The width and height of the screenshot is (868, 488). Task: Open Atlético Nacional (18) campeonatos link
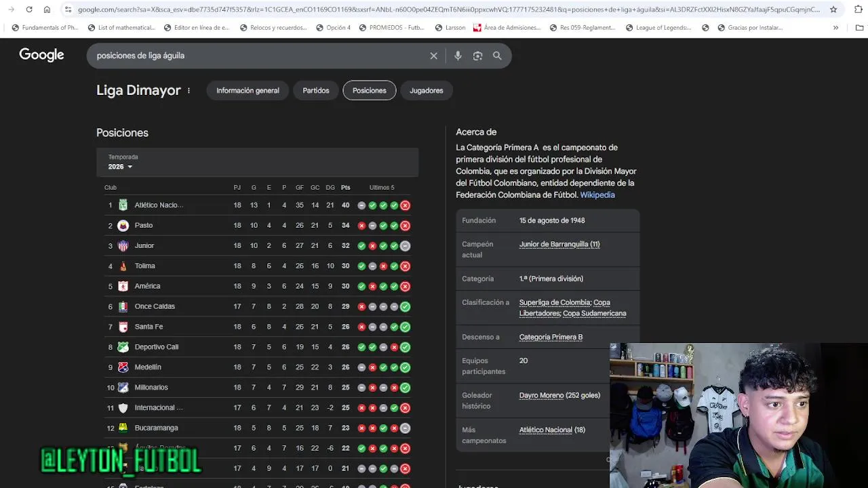552,430
